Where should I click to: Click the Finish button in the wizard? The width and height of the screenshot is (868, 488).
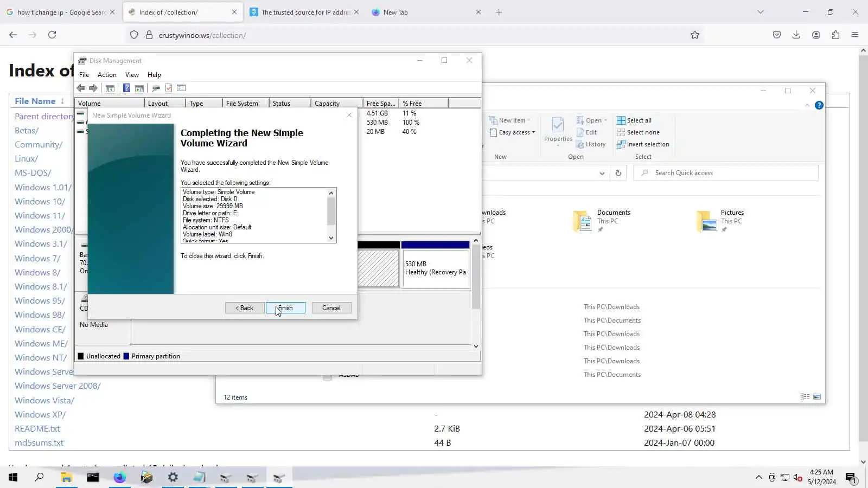285,308
